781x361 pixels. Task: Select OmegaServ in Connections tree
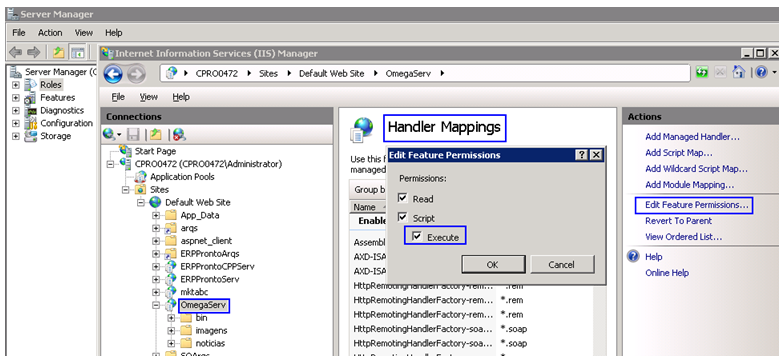coord(204,305)
